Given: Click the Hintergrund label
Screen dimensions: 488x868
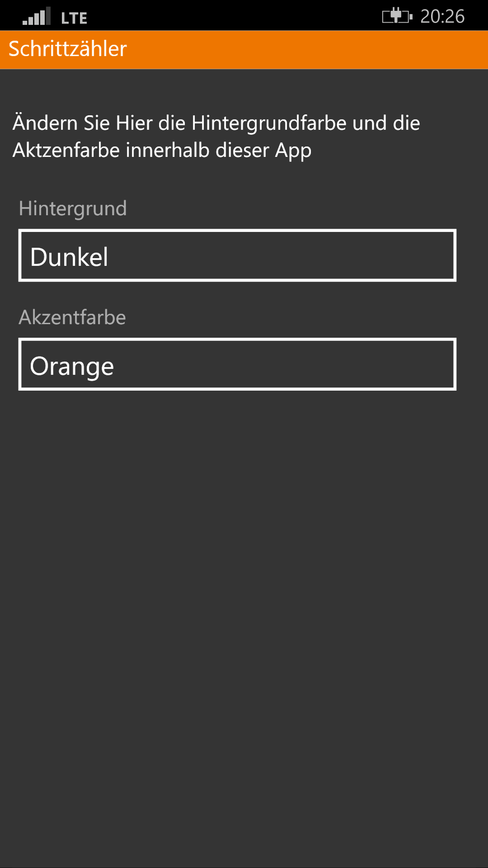Looking at the screenshot, I should pos(73,208).
